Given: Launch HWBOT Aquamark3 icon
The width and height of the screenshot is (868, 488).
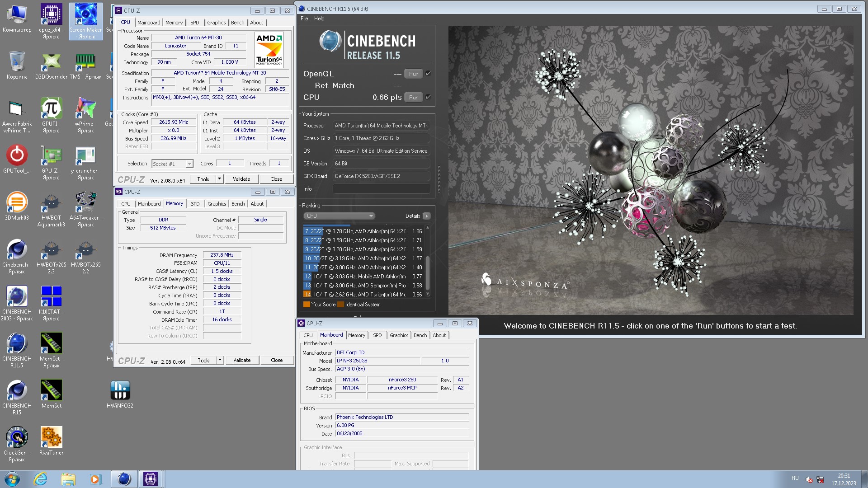Looking at the screenshot, I should pos(51,210).
